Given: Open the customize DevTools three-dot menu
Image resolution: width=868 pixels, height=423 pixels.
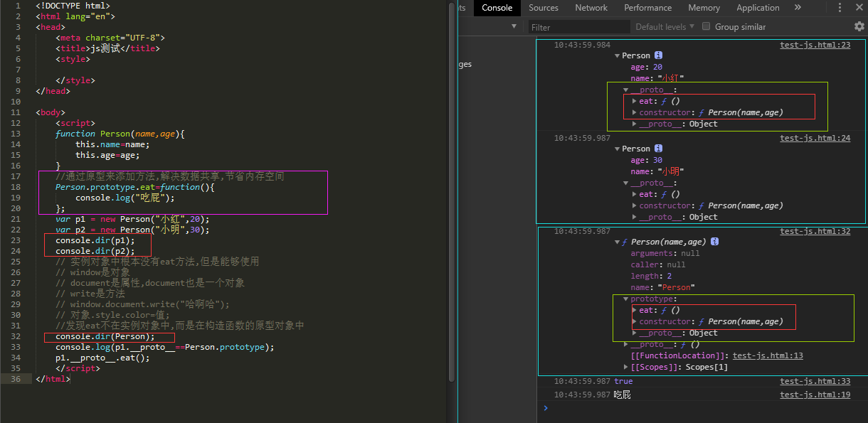Looking at the screenshot, I should point(841,8).
